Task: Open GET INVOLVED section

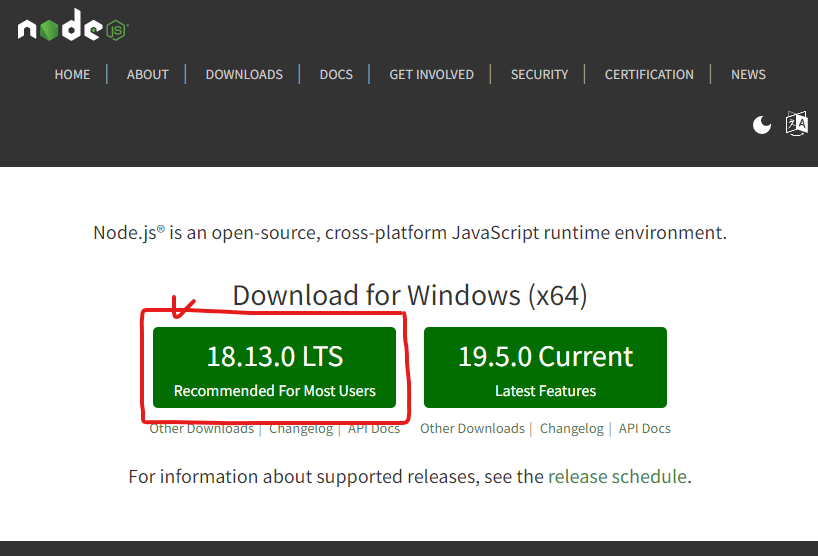Action: click(431, 75)
